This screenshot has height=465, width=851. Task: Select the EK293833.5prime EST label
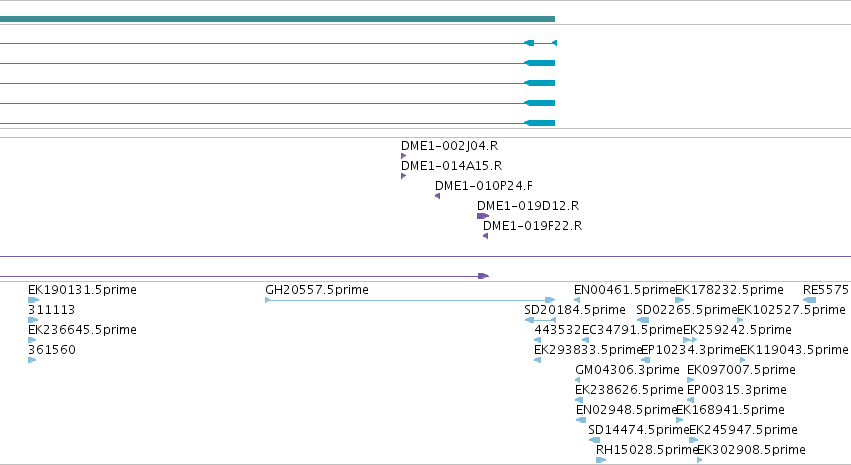tap(588, 351)
